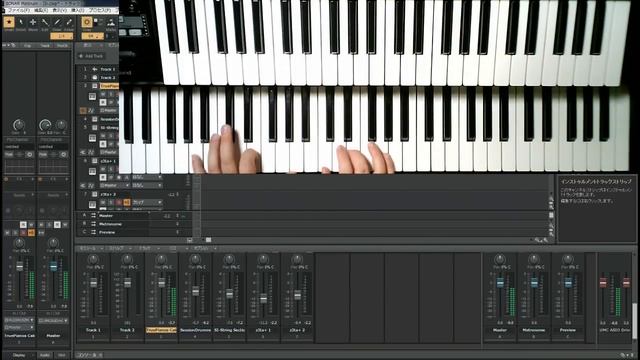The width and height of the screenshot is (640, 360).
Task: Open inspector TruePianos input dropdown
Action: click(x=19, y=320)
